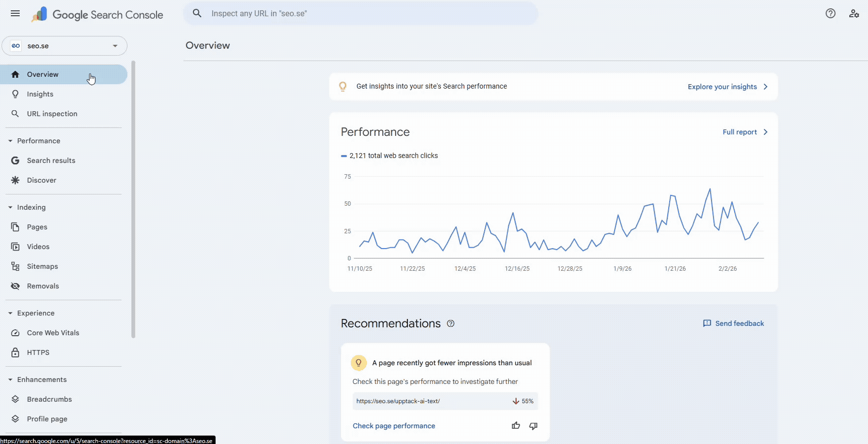Click the Recommendations help icon

click(450, 323)
